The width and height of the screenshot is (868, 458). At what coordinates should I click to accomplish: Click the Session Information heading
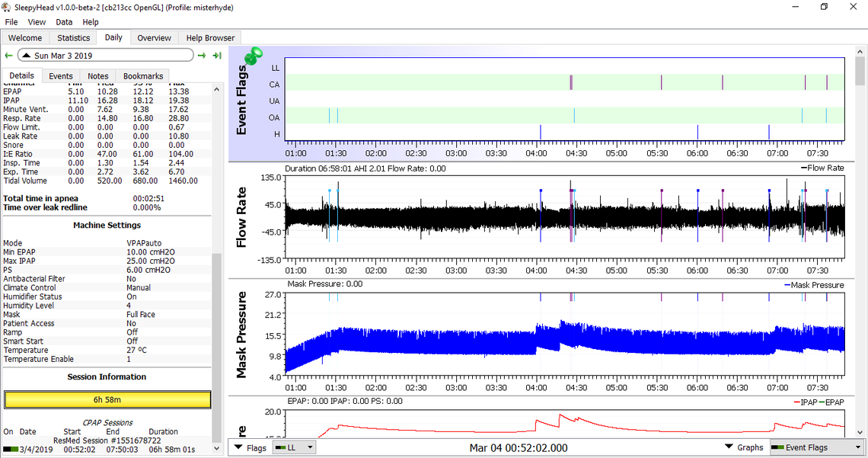(107, 376)
